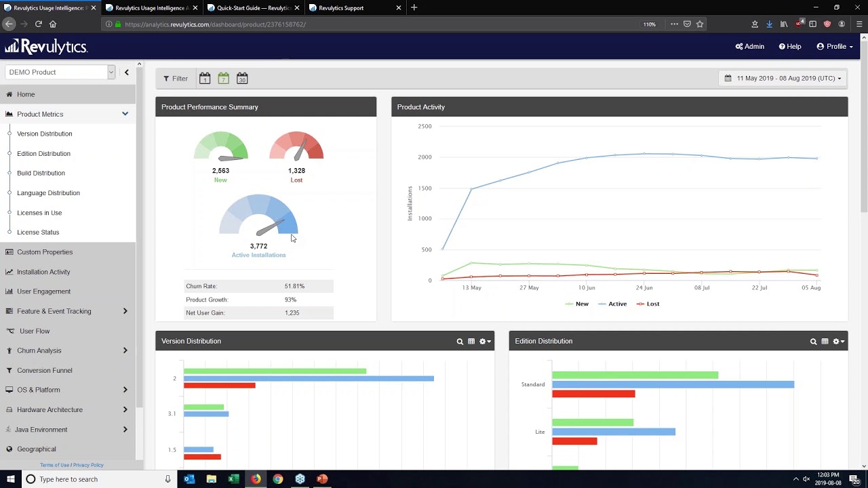Expand the Java Environment submenu
Screen dimensions: 868x488
(x=125, y=429)
